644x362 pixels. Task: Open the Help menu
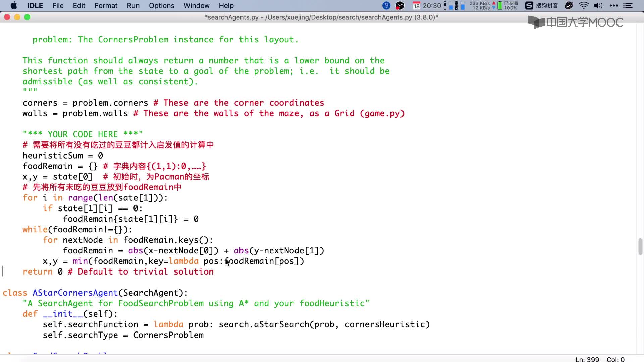(226, 6)
